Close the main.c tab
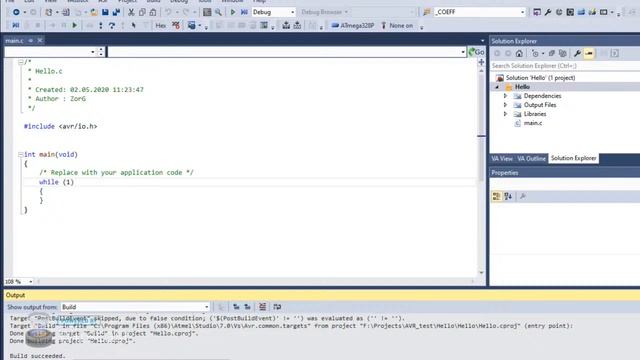Viewport: 640px width, 360px height. point(40,40)
